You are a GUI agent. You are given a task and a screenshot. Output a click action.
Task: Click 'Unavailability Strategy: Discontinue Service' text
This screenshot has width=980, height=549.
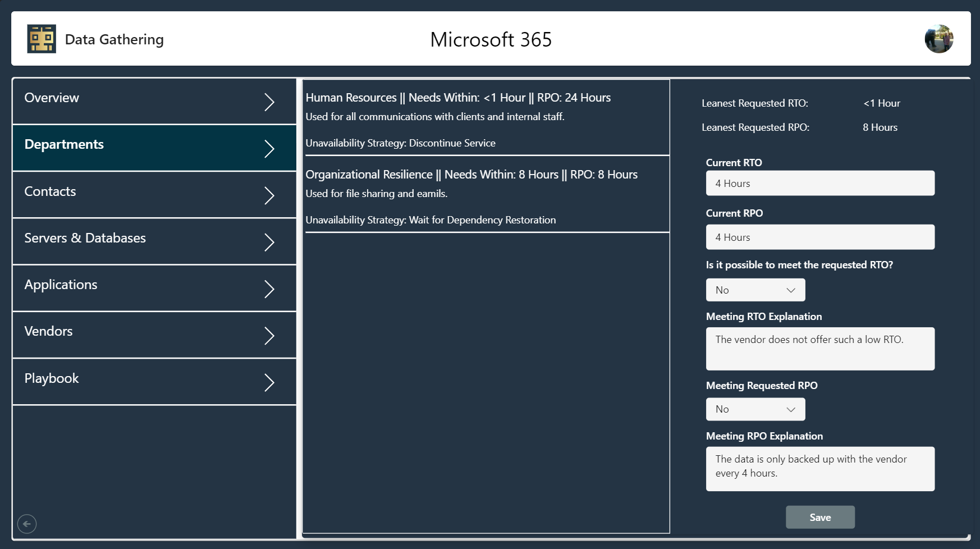coord(400,143)
